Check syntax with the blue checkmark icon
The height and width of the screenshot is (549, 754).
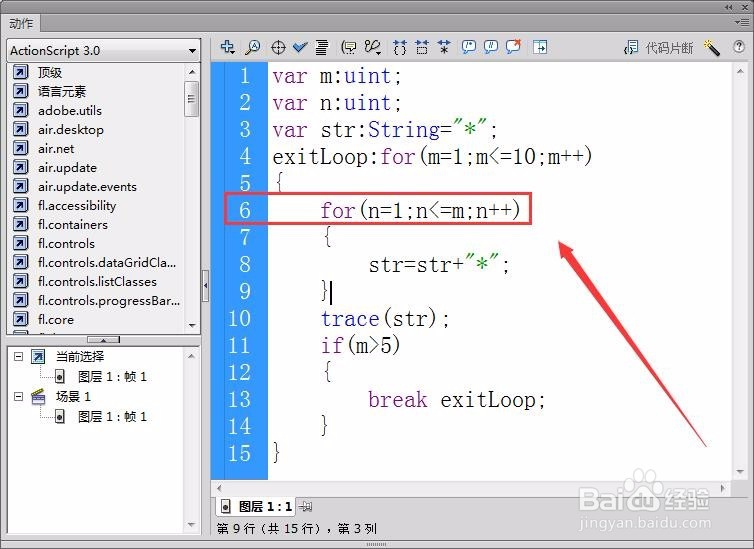(300, 47)
